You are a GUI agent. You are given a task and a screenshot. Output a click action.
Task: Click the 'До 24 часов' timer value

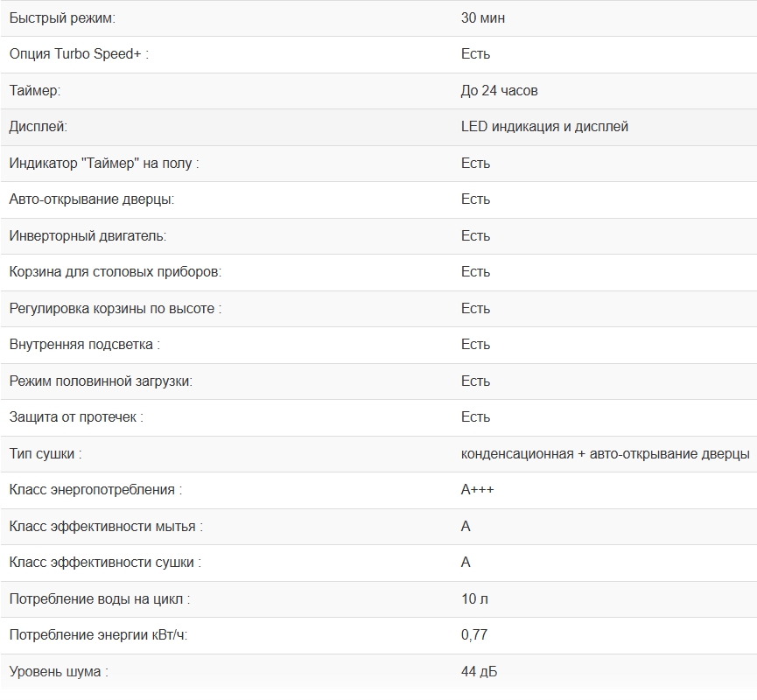(x=499, y=90)
